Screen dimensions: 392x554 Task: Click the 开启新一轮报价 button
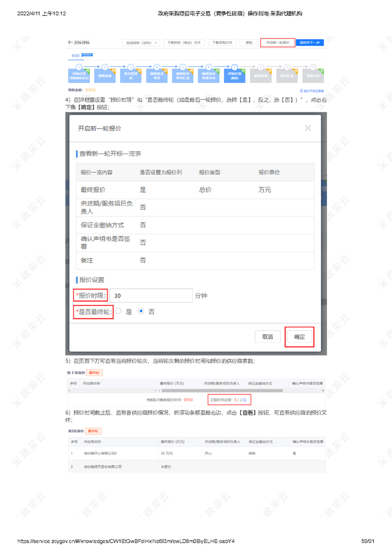[277, 43]
